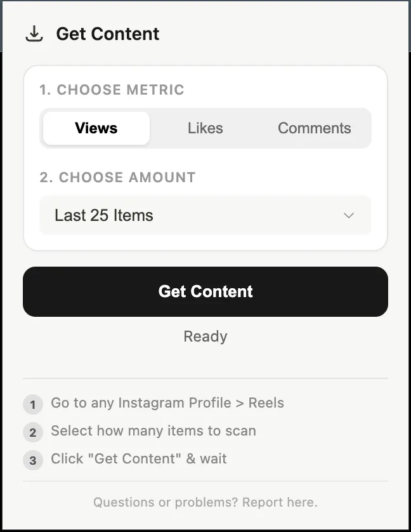Click the "Select how many items to scan" instruction
Viewport: 411px width, 532px height.
(153, 431)
